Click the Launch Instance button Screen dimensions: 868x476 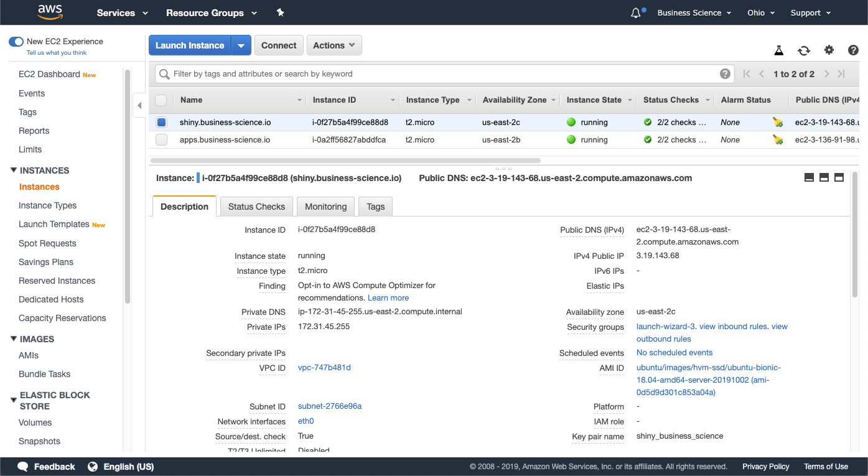point(190,45)
